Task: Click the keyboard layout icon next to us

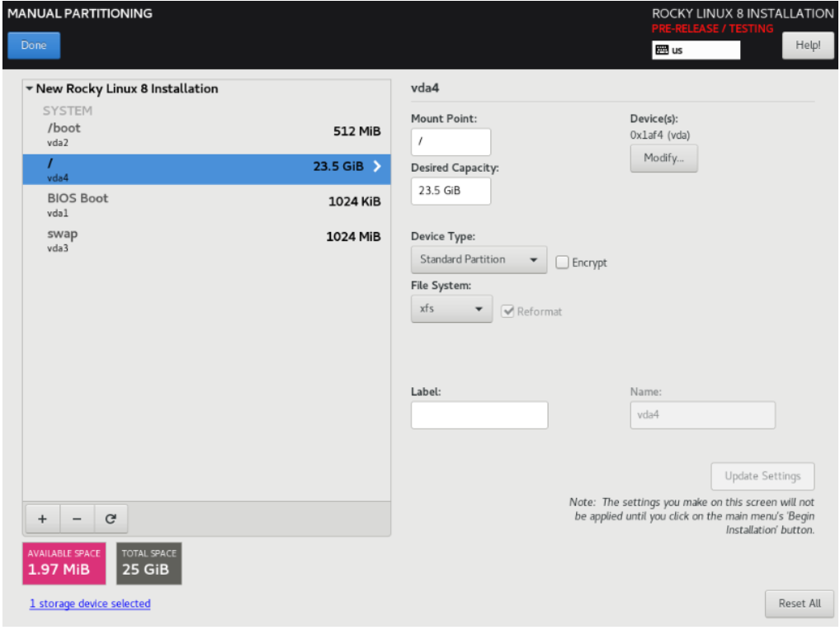Action: pyautogui.click(x=662, y=50)
